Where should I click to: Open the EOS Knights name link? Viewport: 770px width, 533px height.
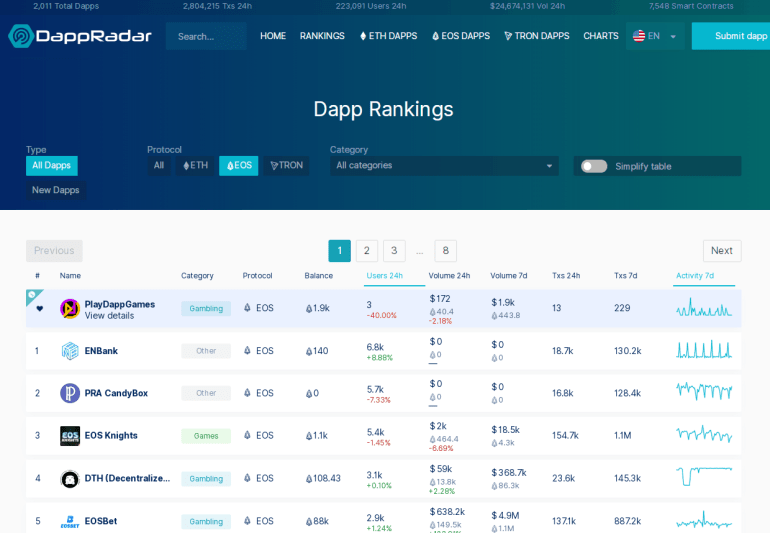click(111, 435)
